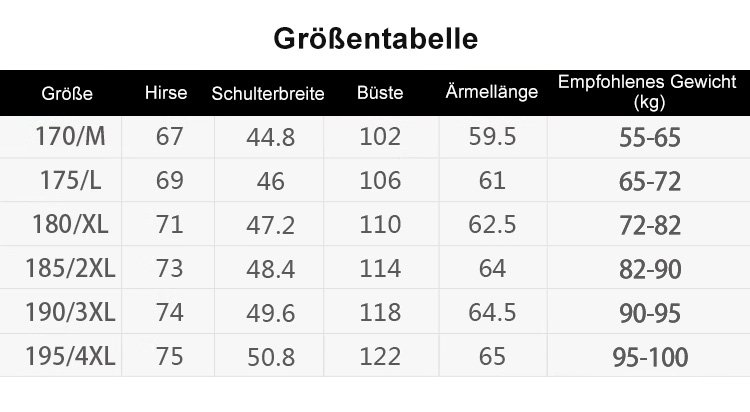Click the 185/2XL size row label
The image size is (750, 412).
tap(70, 269)
